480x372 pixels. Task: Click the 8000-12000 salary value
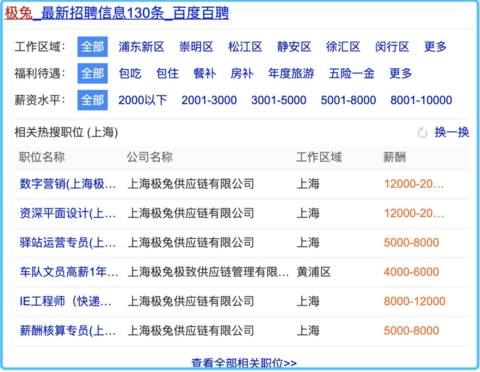[x=415, y=301]
